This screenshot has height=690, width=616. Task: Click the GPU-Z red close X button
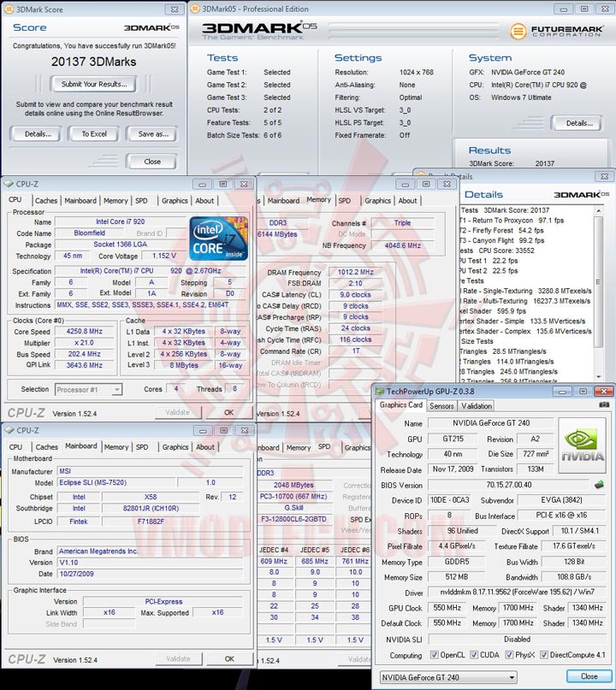pos(604,392)
